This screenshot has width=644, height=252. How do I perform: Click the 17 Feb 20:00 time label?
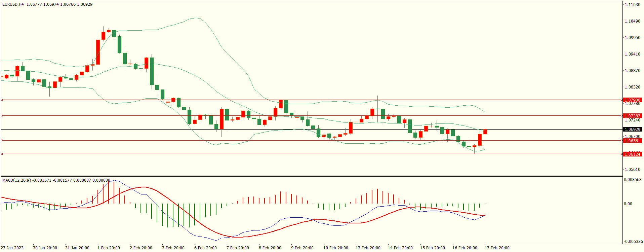click(x=497, y=248)
